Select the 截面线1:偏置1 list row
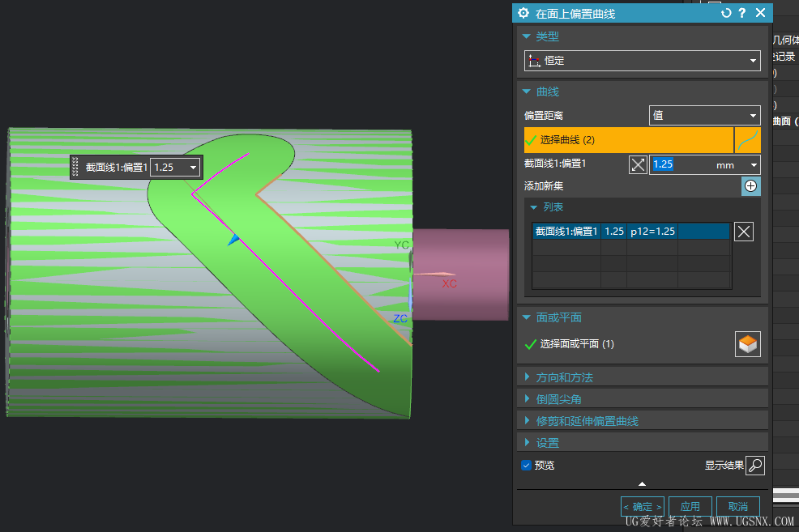The width and height of the screenshot is (799, 532). (630, 231)
